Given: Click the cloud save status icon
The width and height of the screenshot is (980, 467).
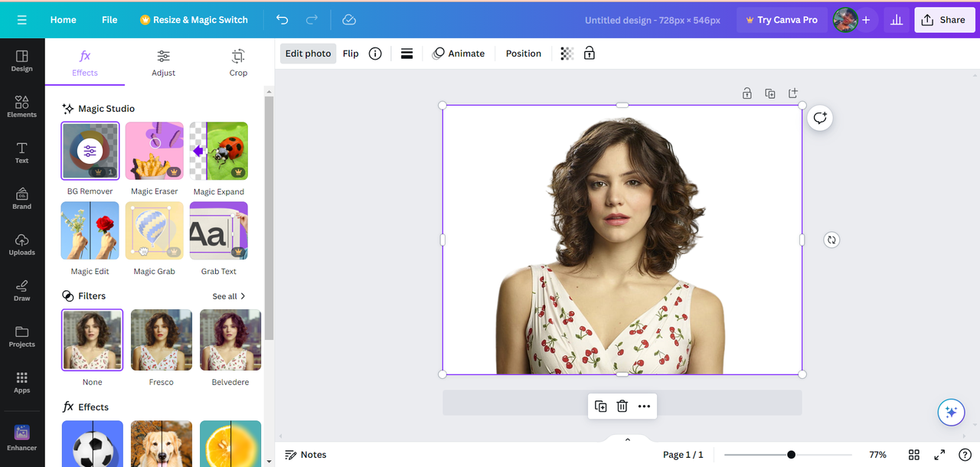Looking at the screenshot, I should click(349, 20).
